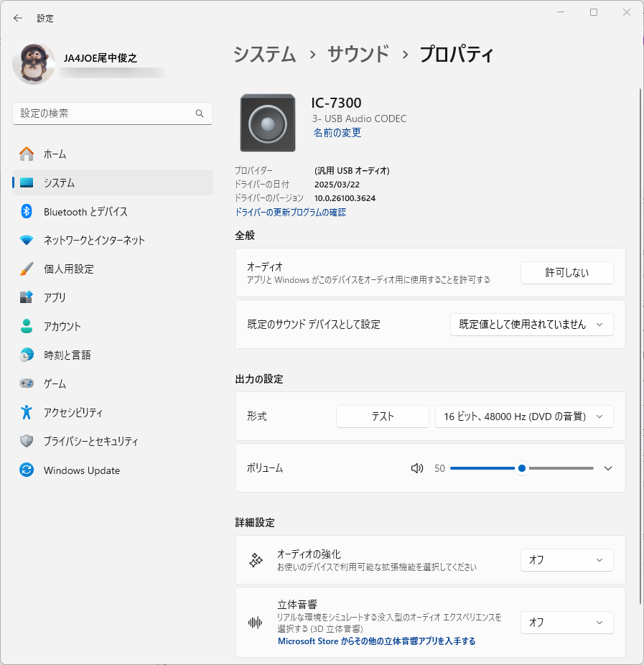Click the JA4JOE尾中俊之 account name

(x=101, y=58)
